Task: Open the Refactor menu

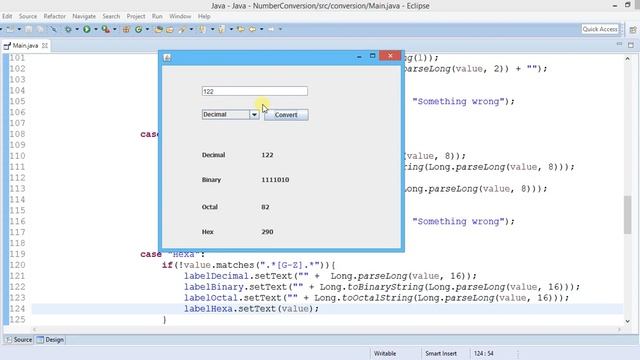Action: point(55,16)
